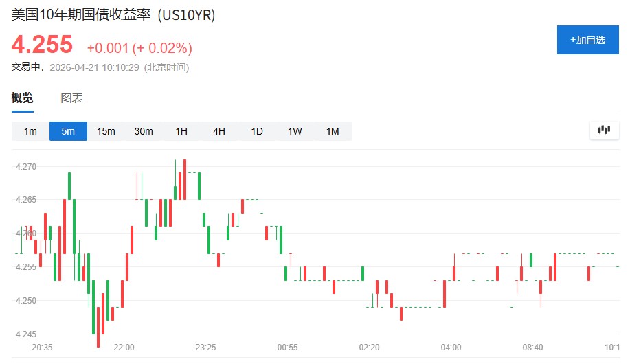This screenshot has height=364, width=630.
Task: Click the 04:00 time axis label
Action: [451, 348]
